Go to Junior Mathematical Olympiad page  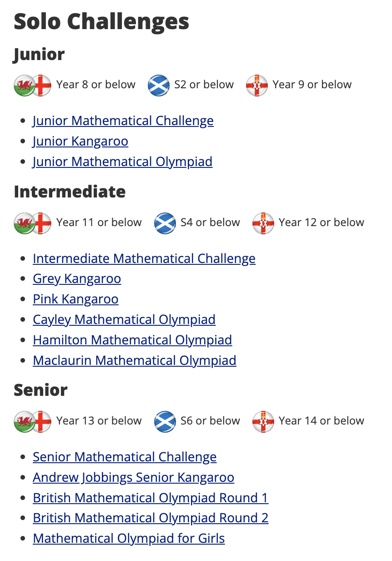(x=122, y=162)
